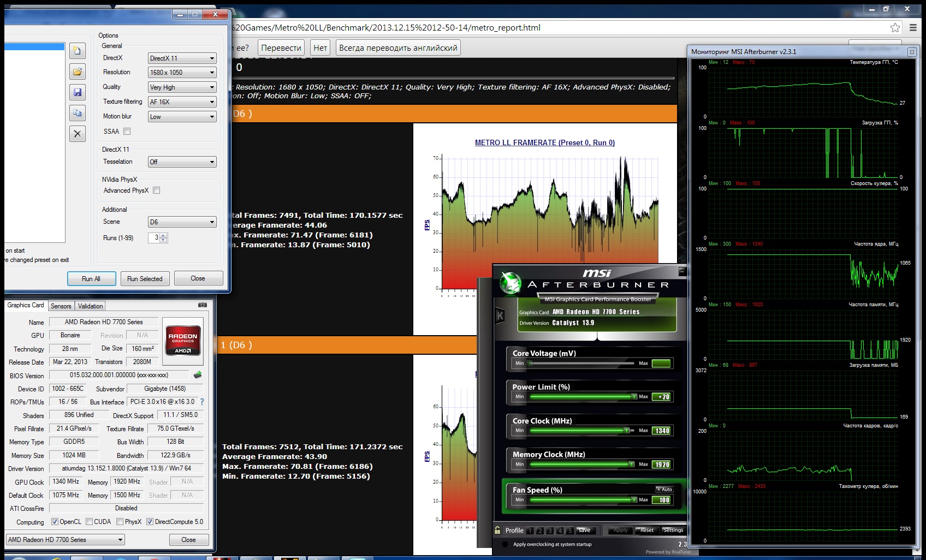Click the Перевести translate button
Image resolution: width=926 pixels, height=560 pixels.
pyautogui.click(x=281, y=48)
